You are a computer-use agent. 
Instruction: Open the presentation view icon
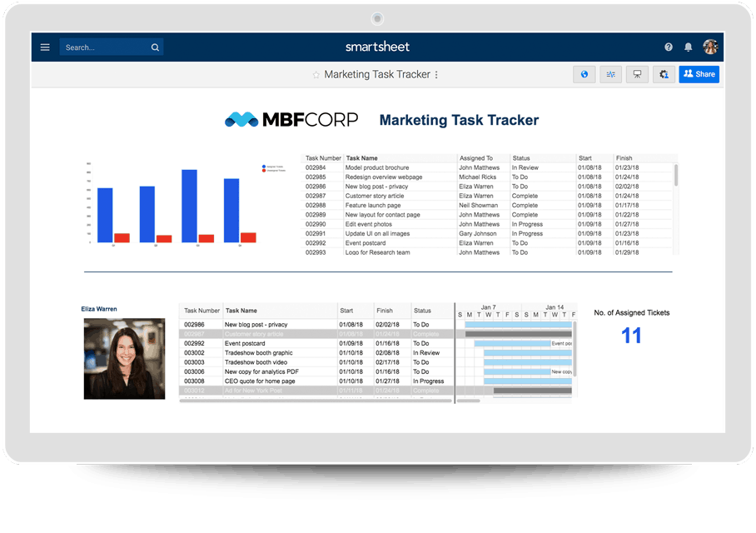637,74
